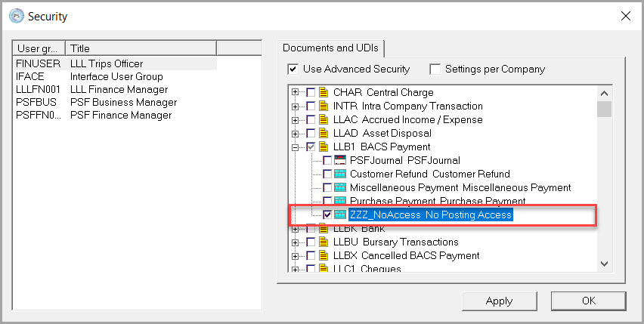This screenshot has height=324, width=644.
Task: Collapse the LLB1 BACS Payment node
Action: [x=295, y=147]
